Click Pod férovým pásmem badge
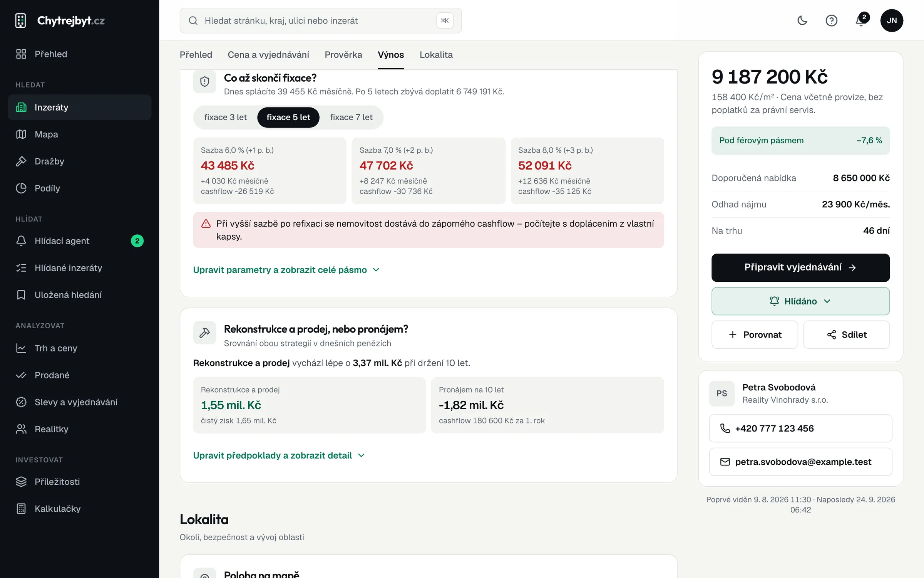The height and width of the screenshot is (578, 924). pyautogui.click(x=800, y=140)
